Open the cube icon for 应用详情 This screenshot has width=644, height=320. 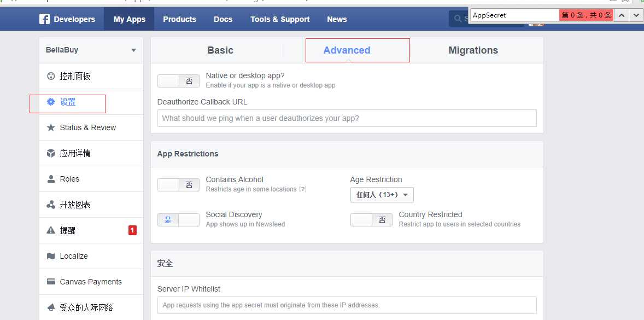tap(51, 153)
